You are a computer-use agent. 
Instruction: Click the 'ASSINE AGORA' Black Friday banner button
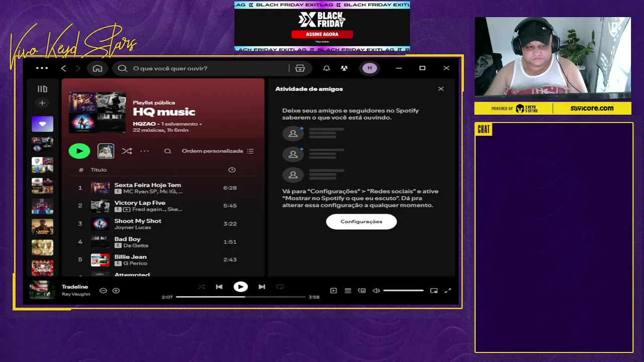tap(322, 34)
